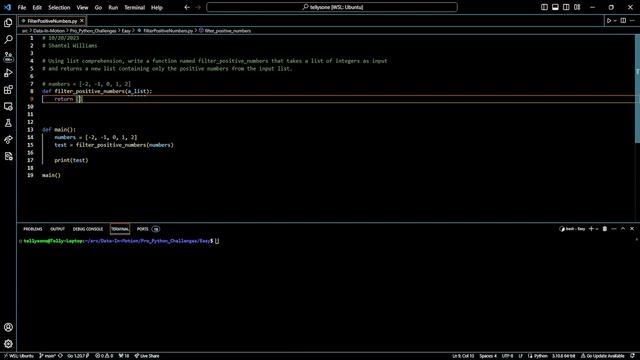
Task: Toggle the bottom panel visibility
Action: point(555,7)
